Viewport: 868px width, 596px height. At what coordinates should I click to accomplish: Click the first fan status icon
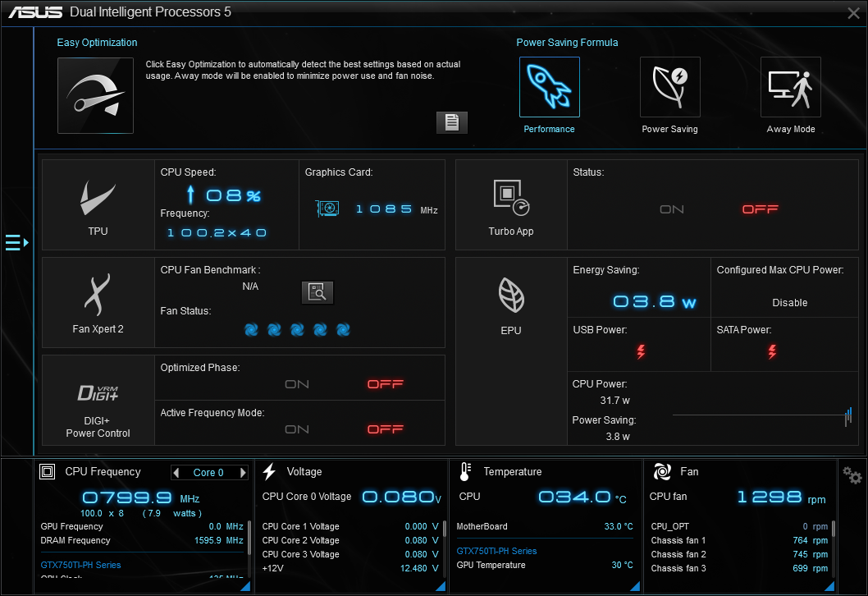click(251, 330)
